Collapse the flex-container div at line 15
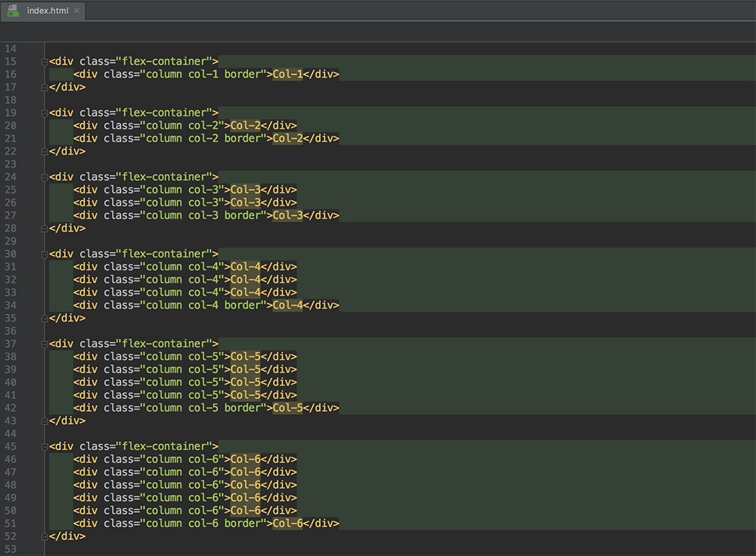 coord(45,62)
